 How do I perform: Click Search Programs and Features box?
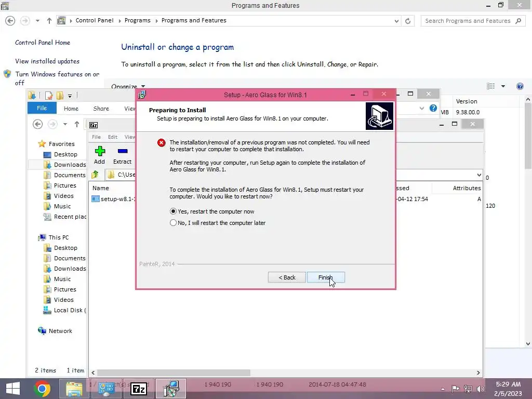(x=472, y=21)
